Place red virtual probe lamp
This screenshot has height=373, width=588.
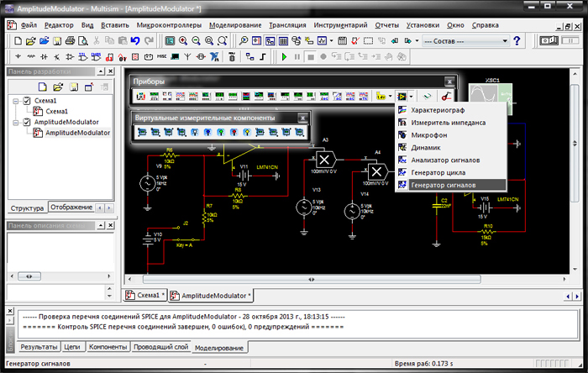pyautogui.click(x=234, y=133)
